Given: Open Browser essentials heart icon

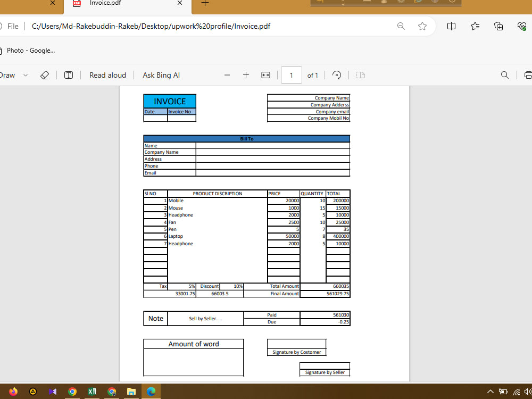Looking at the screenshot, I should 523,26.
